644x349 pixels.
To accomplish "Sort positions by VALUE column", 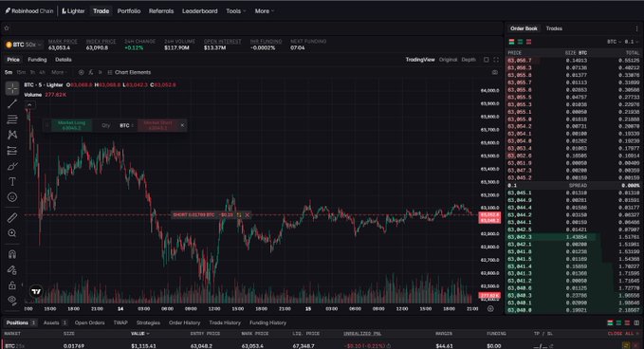I will (x=140, y=334).
